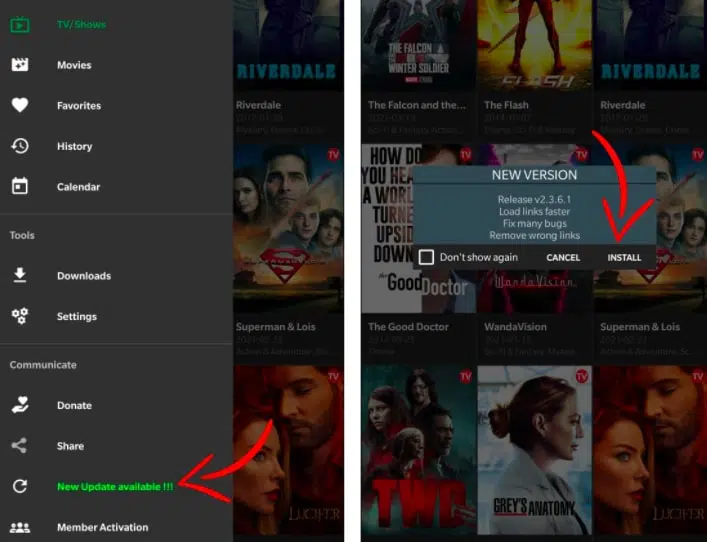This screenshot has height=542, width=707.
Task: Open Superman & Lois poster beside the side menu
Action: point(288,228)
